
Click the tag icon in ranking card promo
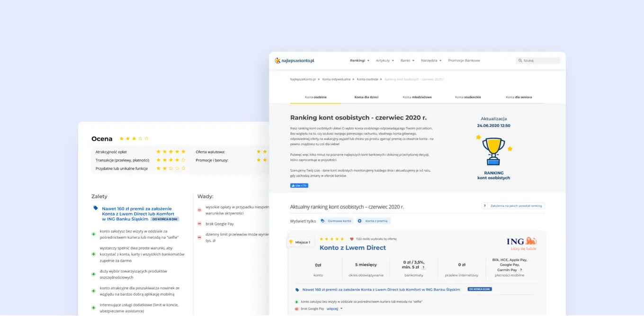point(297,289)
